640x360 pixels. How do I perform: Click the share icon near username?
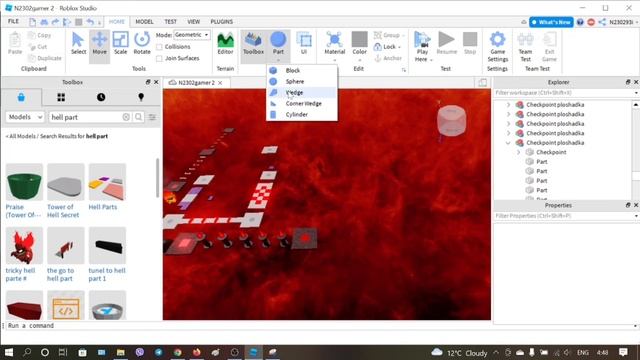click(602, 22)
